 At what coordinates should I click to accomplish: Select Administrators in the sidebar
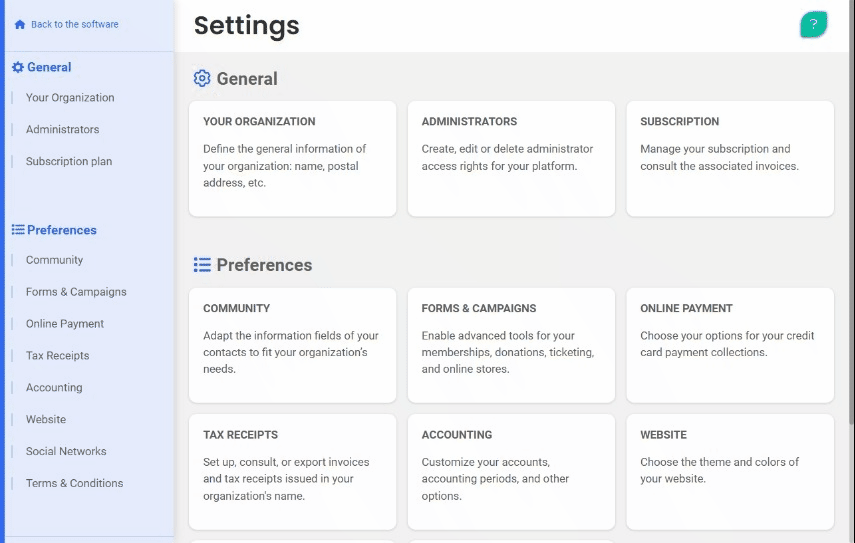pyautogui.click(x=62, y=130)
